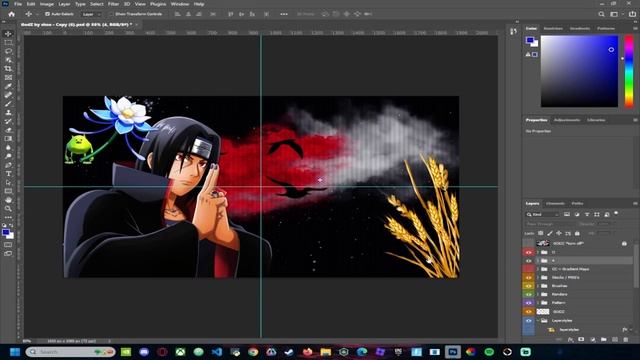This screenshot has height=360, width=640.
Task: Open Spotify from the taskbar
Action: 489,351
